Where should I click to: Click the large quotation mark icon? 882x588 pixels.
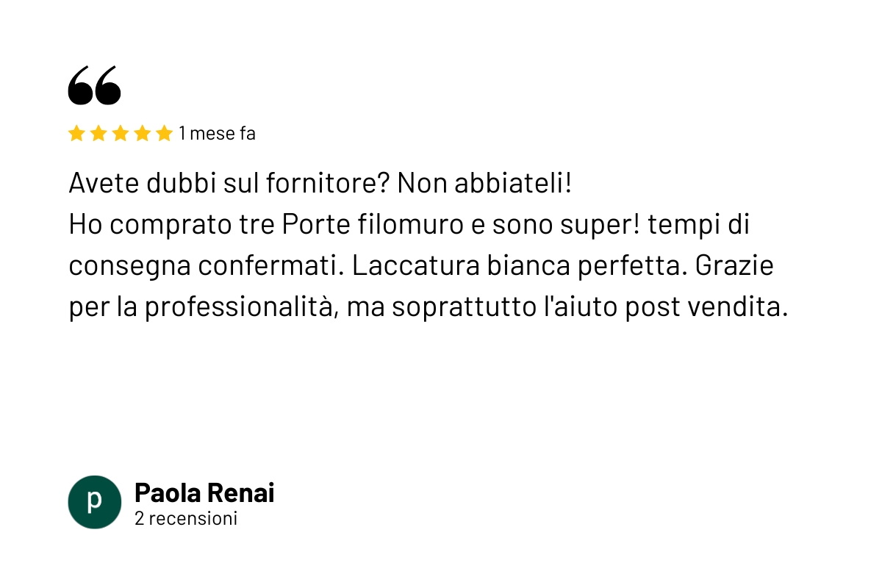94,85
